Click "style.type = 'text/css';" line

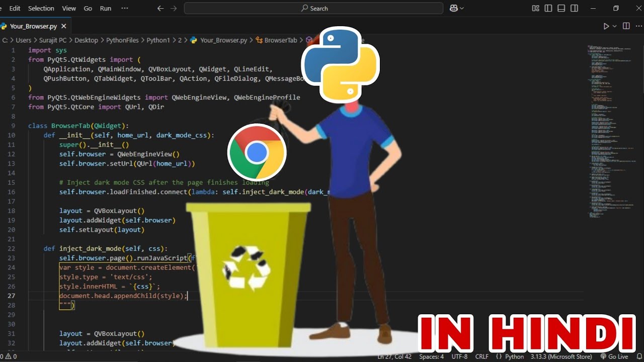(105, 277)
